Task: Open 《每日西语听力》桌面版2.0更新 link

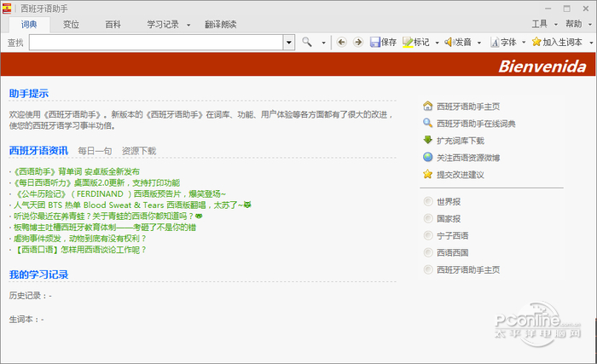Action: [x=96, y=182]
